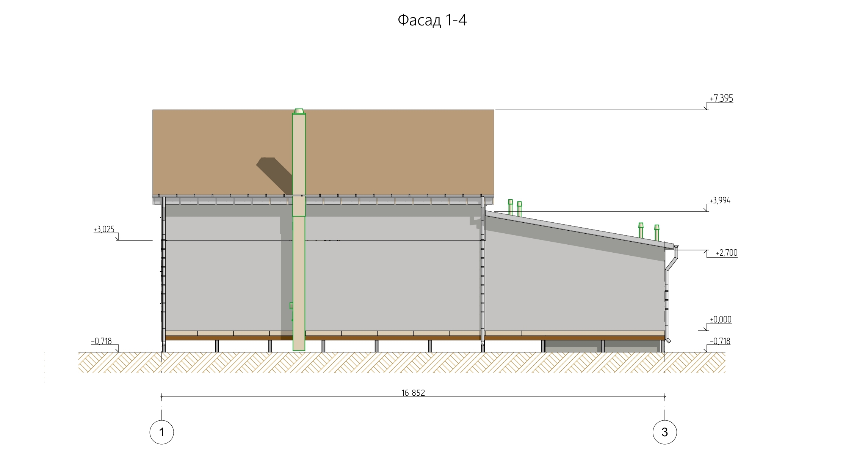Select the chimney cap on top
Screen dimensions: 868x475
(x=299, y=111)
